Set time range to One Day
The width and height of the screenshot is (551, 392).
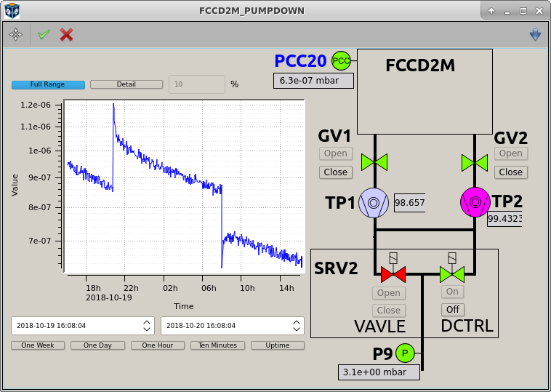click(x=97, y=345)
